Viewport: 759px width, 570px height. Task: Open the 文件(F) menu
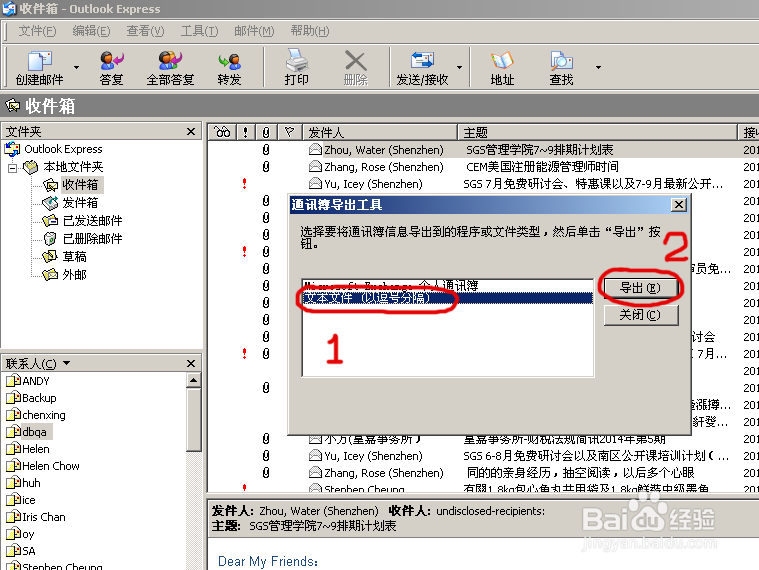tap(37, 31)
